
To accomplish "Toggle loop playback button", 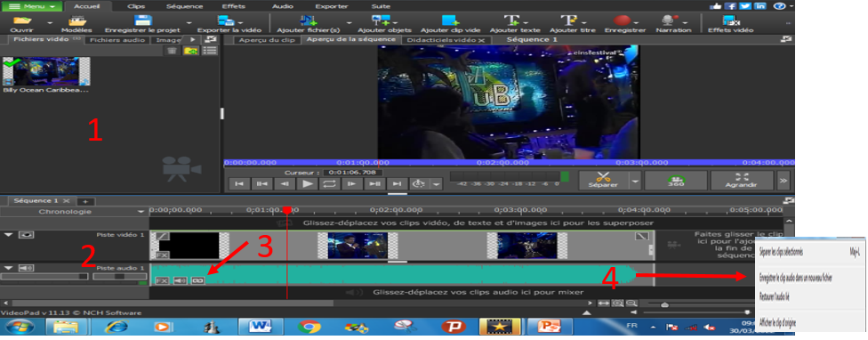I will pos(329,184).
